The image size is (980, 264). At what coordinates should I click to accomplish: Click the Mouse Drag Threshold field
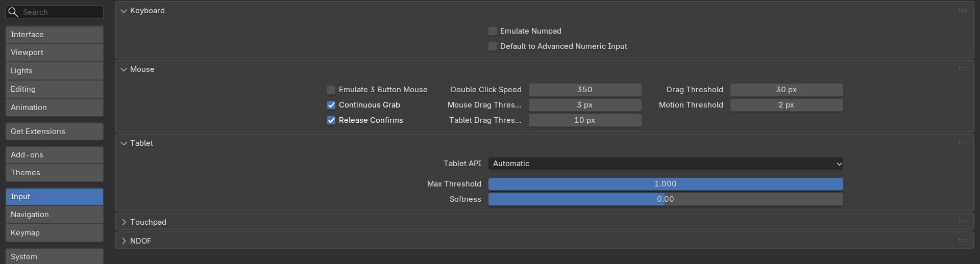click(585, 105)
